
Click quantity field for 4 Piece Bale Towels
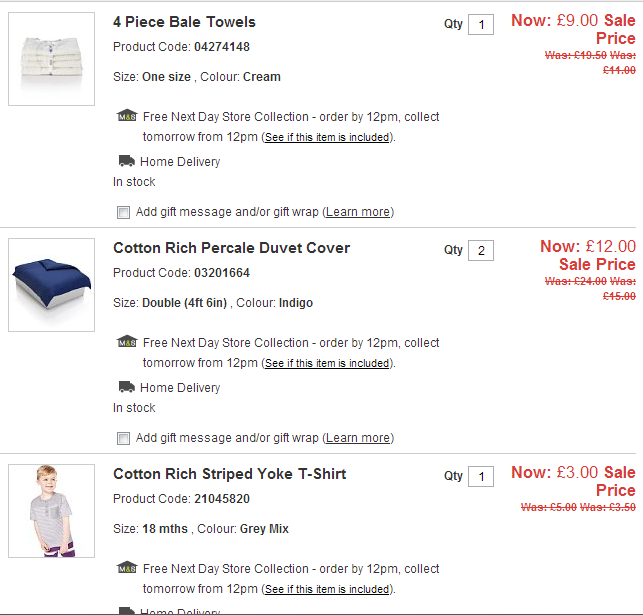pos(480,24)
